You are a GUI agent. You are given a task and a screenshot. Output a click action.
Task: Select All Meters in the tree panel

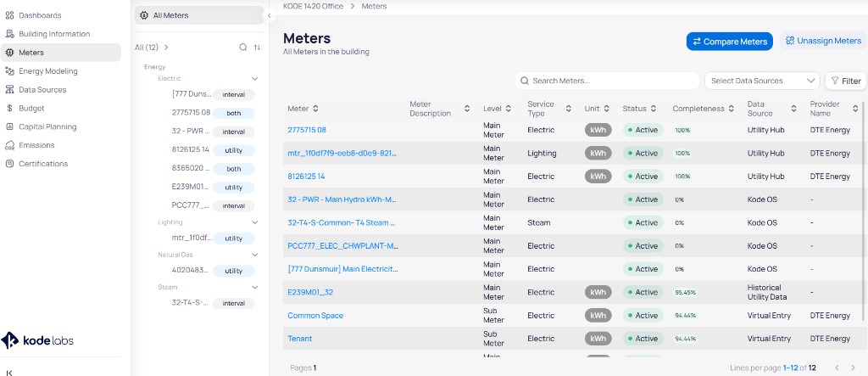tap(198, 15)
